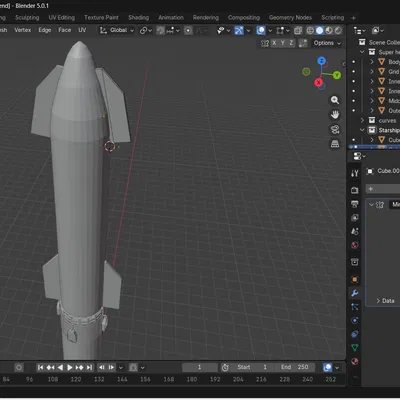The height and width of the screenshot is (400, 400).
Task: Play animation forward
Action: (x=70, y=368)
